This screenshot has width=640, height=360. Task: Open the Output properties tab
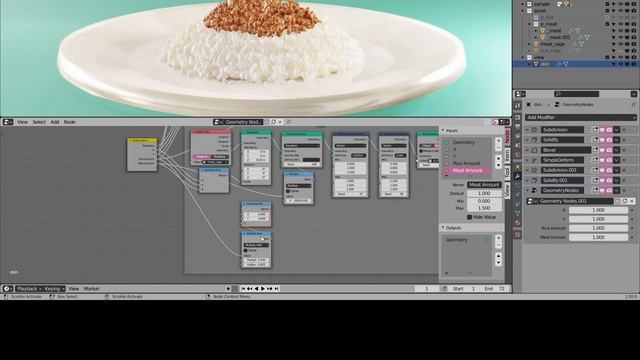click(518, 127)
